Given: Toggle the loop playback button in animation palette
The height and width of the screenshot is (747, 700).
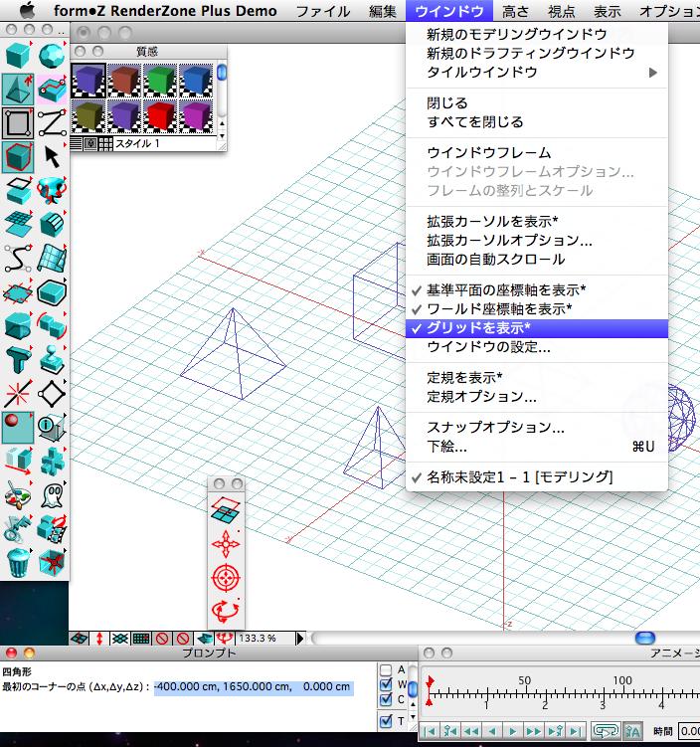Looking at the screenshot, I should pos(606,730).
